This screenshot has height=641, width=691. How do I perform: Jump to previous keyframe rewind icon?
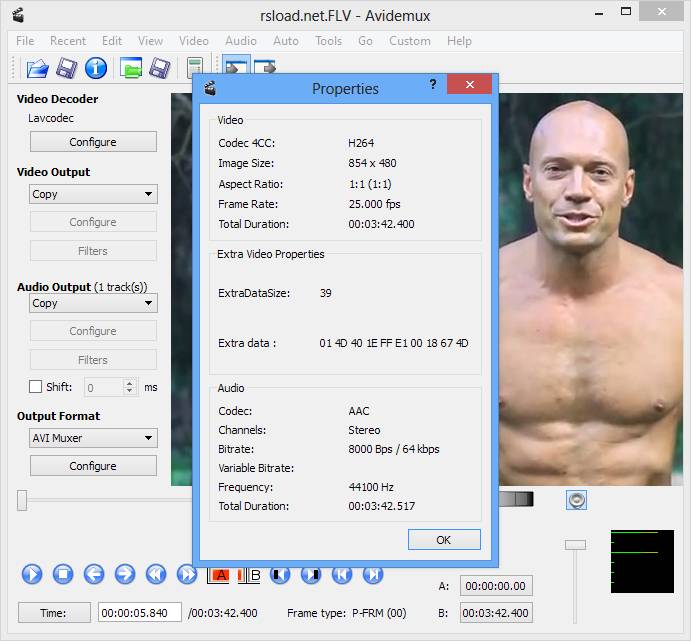click(156, 574)
